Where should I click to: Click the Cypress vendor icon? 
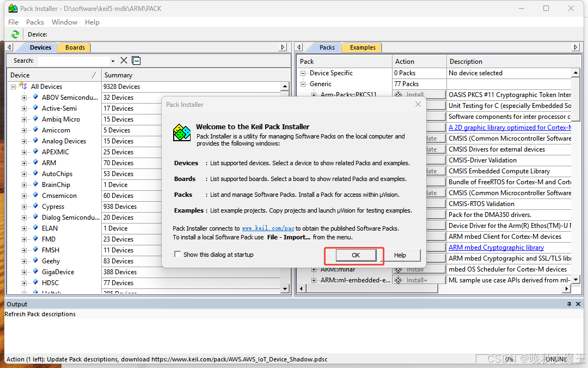(35, 206)
